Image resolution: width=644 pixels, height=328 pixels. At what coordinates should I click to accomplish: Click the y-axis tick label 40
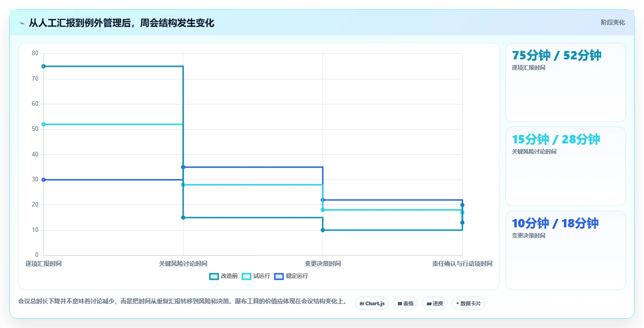click(x=35, y=154)
